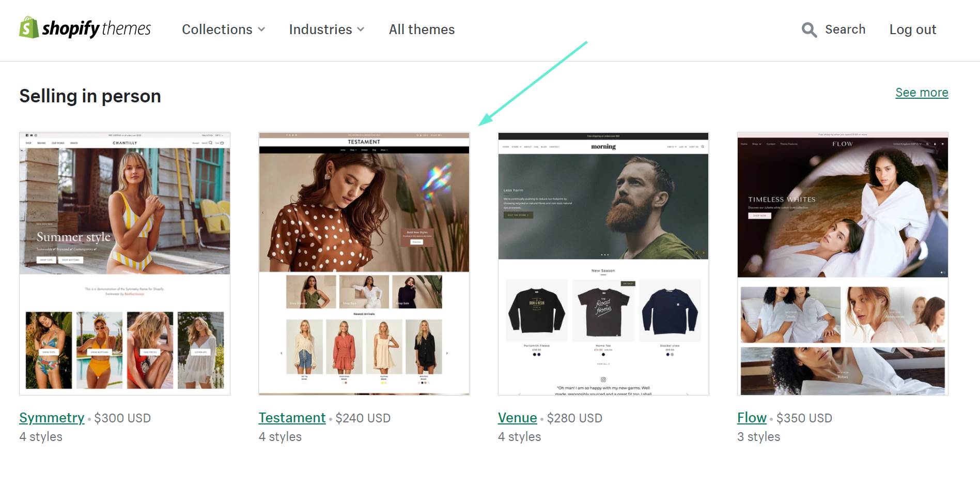Go to All themes

tap(422, 30)
